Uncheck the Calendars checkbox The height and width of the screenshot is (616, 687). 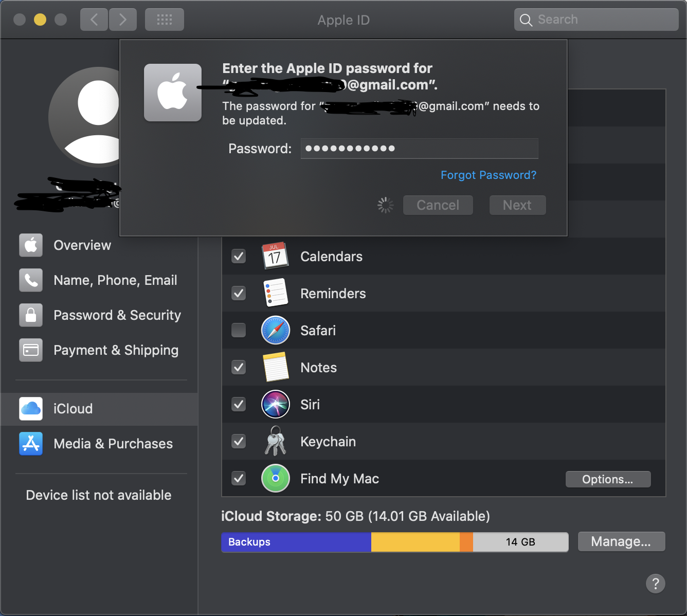[239, 256]
